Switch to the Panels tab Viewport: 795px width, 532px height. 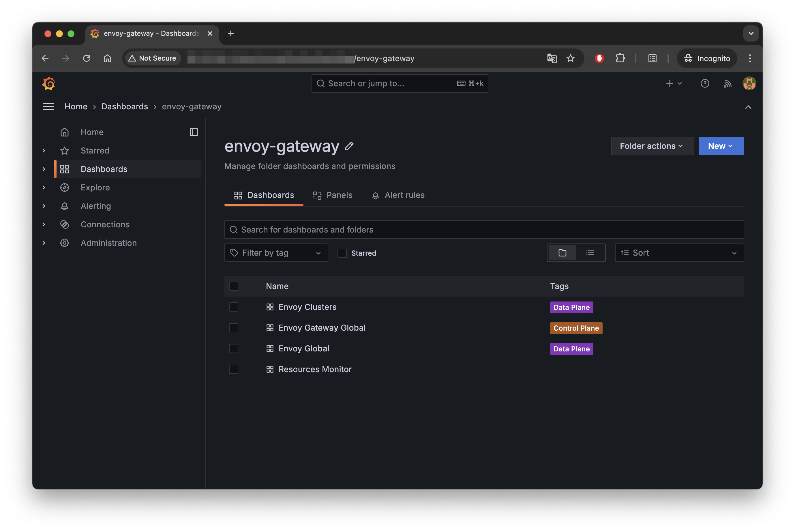[x=332, y=195]
